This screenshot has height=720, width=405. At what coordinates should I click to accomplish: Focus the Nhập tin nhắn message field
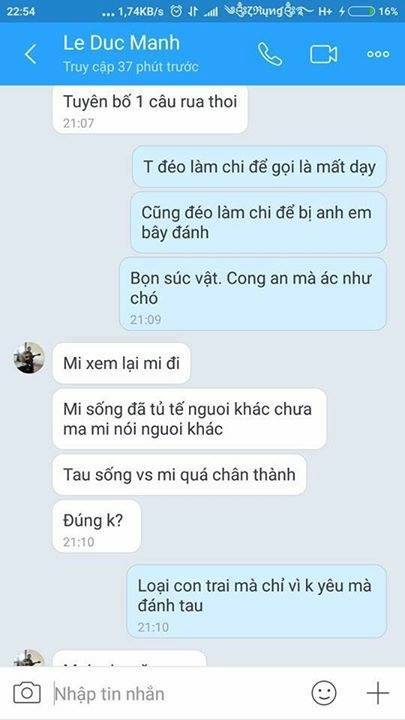[x=179, y=693]
